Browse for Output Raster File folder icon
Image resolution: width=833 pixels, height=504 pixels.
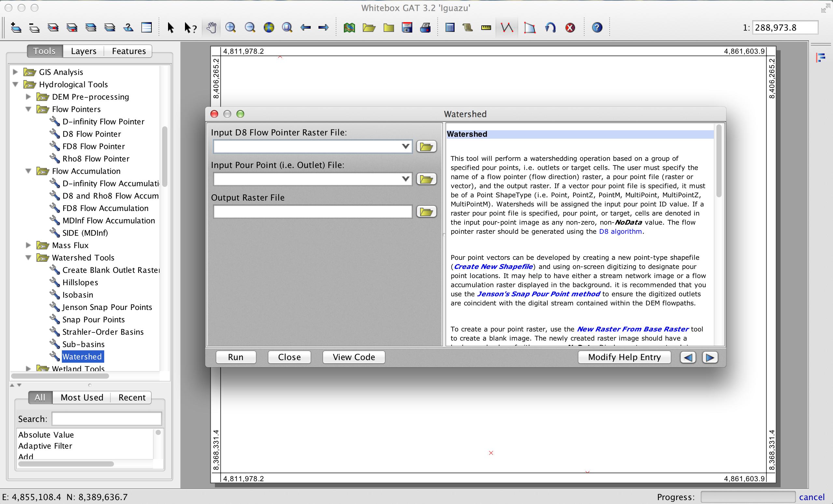pos(426,212)
